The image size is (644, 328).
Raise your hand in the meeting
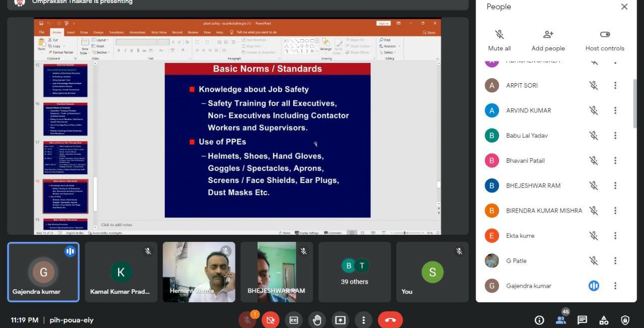click(x=317, y=320)
